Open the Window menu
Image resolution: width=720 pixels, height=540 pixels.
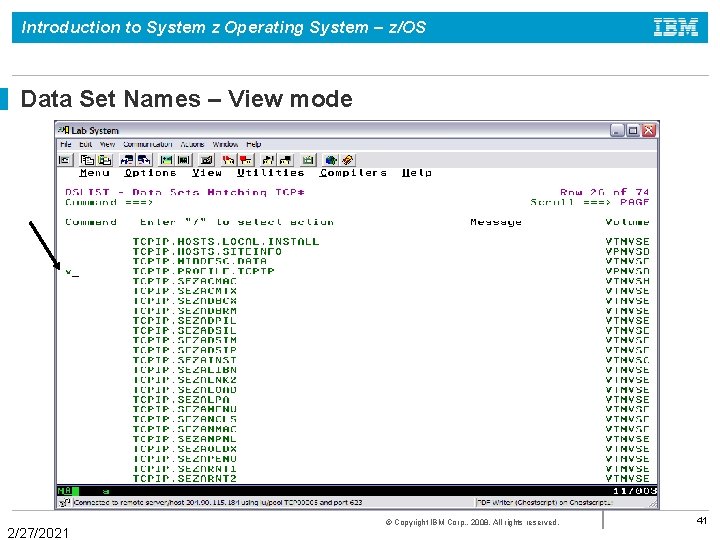click(225, 144)
